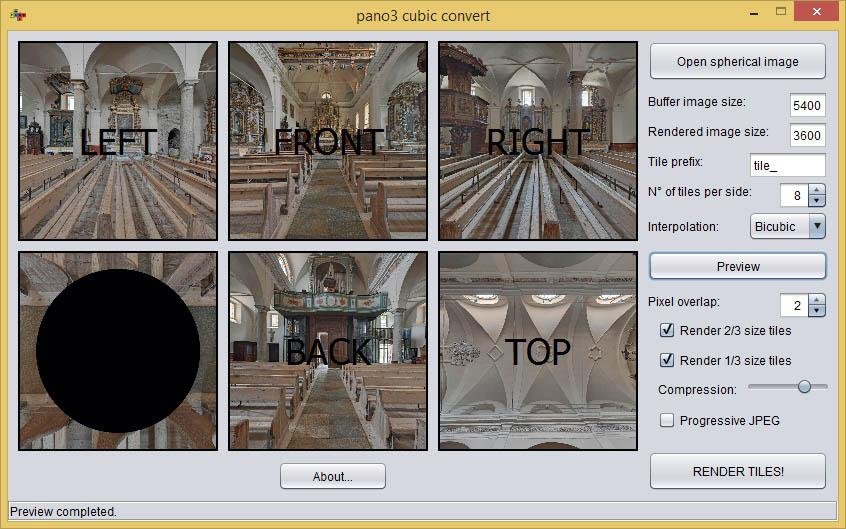846x529 pixels.
Task: Click the 'Preview completed.' status text
Action: click(x=63, y=512)
